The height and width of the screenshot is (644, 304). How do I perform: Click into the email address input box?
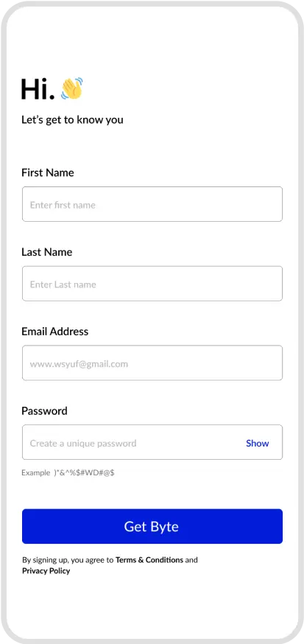[152, 363]
